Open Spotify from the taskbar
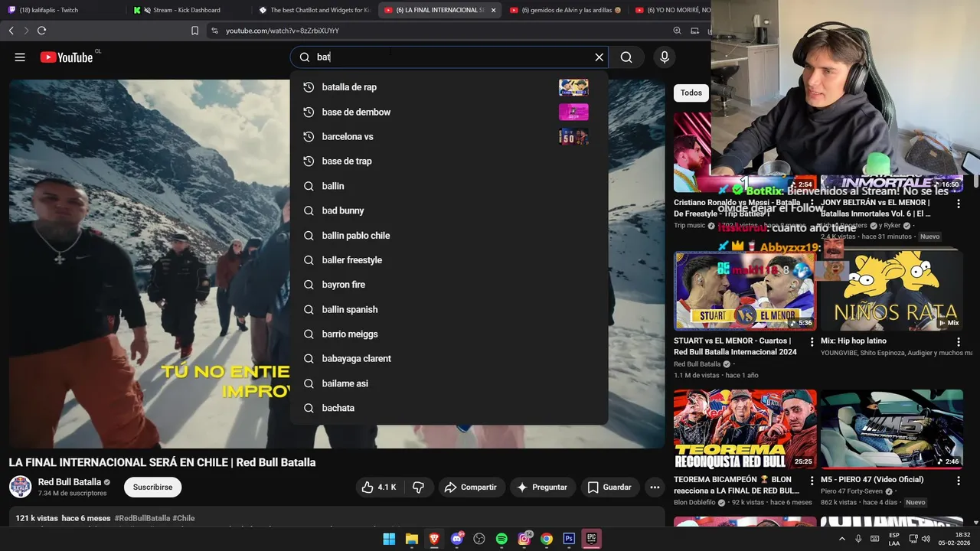Viewport: 980px width, 551px height. [x=501, y=539]
